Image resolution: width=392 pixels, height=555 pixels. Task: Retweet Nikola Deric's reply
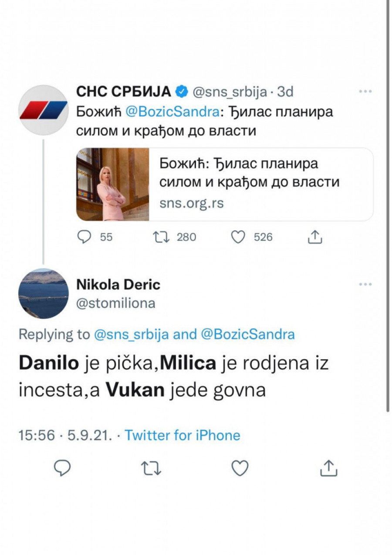pyautogui.click(x=151, y=468)
